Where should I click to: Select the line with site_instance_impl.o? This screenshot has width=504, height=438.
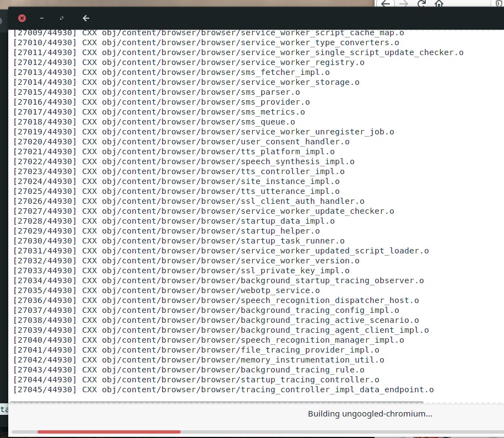tap(176, 182)
